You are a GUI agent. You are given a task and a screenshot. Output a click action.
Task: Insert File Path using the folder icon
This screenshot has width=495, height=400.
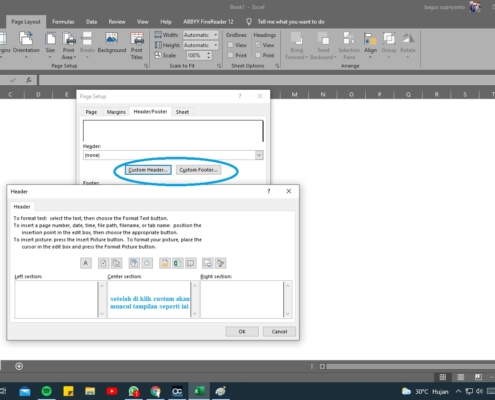click(164, 263)
